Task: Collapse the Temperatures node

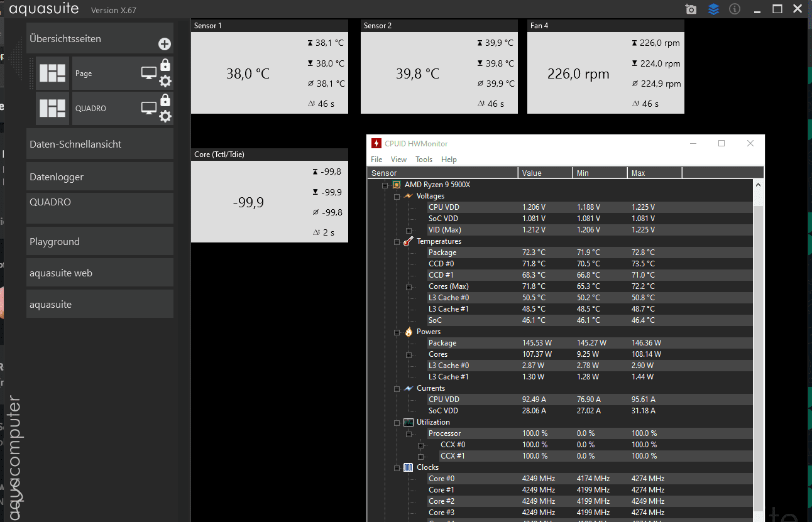Action: point(397,242)
